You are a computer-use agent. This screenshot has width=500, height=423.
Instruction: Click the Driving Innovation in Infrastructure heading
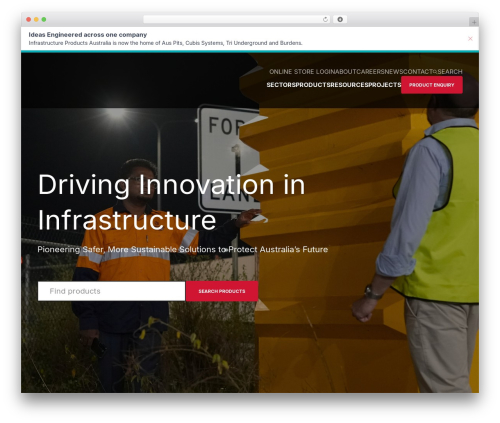(171, 202)
